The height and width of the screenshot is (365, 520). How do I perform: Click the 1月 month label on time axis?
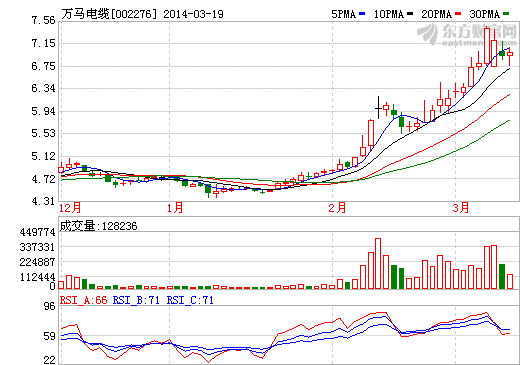point(175,208)
